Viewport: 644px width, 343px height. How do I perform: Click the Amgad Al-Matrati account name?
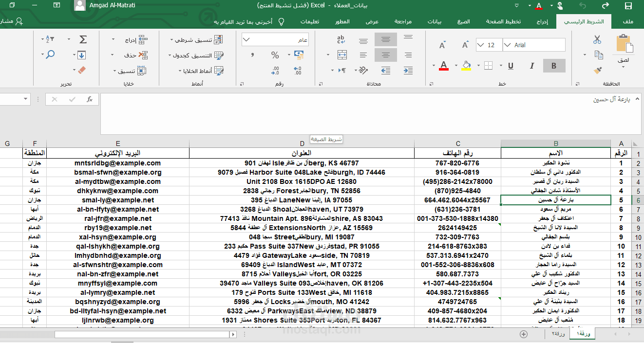pos(112,5)
